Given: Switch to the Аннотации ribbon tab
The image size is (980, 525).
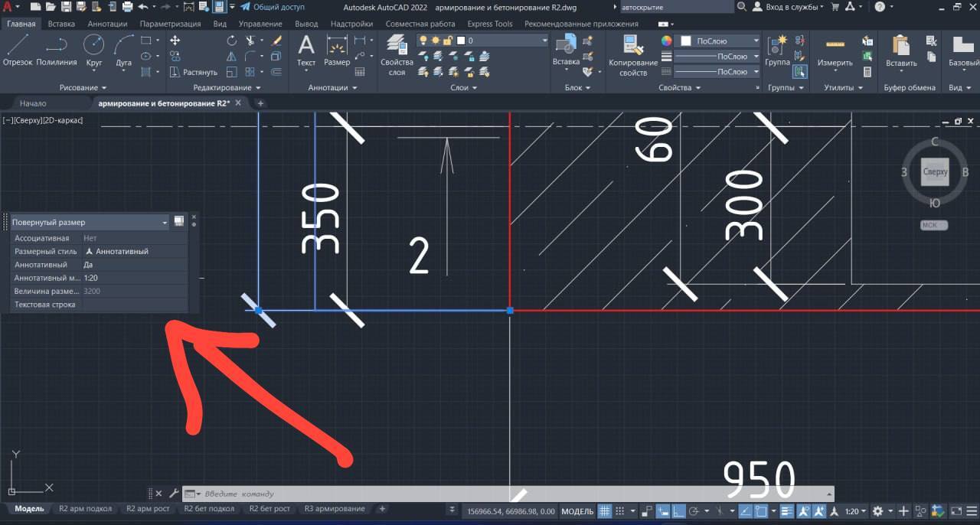Looking at the screenshot, I should 107,24.
